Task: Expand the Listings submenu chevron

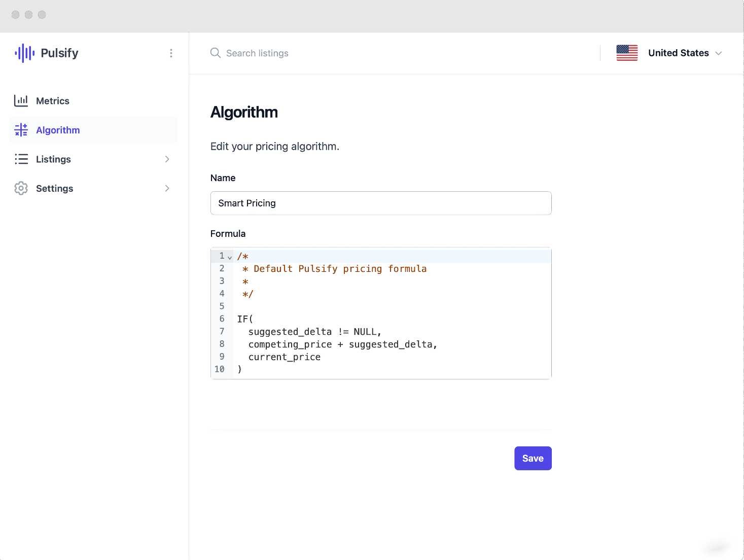Action: [167, 159]
